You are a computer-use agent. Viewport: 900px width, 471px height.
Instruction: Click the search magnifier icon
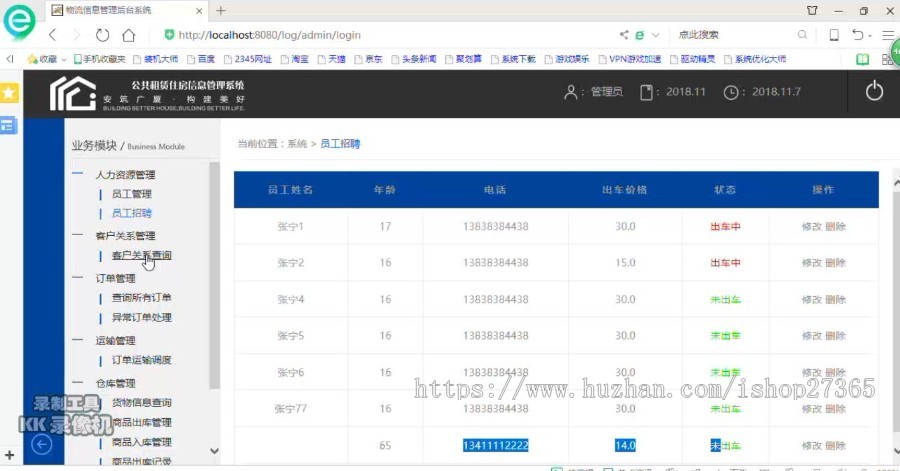point(802,35)
